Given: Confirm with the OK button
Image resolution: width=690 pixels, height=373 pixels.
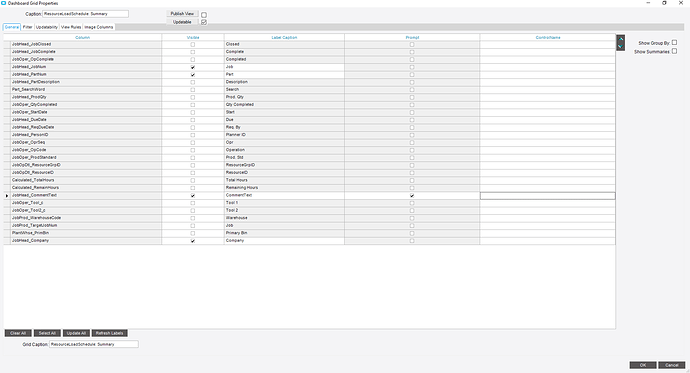Looking at the screenshot, I should [643, 365].
